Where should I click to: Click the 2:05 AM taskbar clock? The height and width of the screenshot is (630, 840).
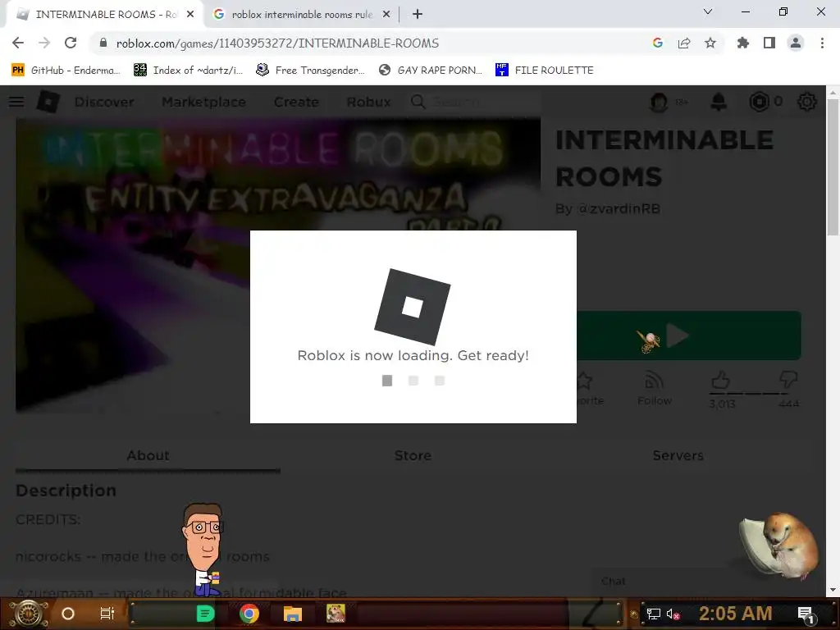[735, 614]
